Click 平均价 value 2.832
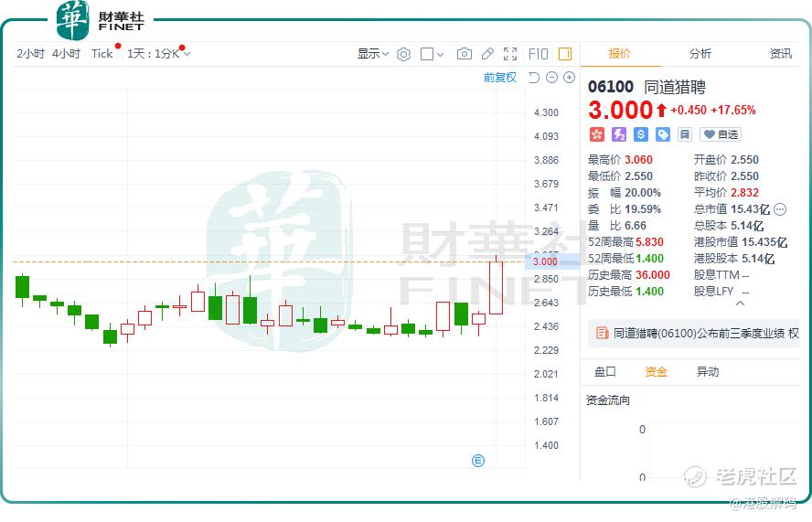 744,193
